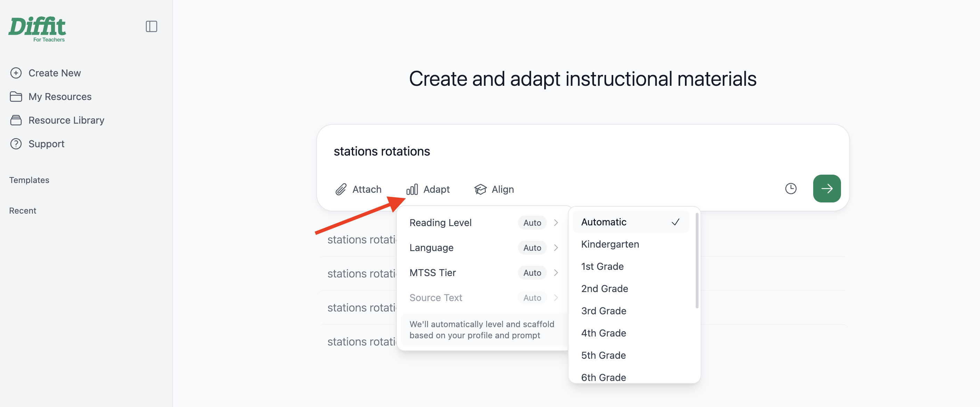
Task: Select 5th Grade option
Action: (630, 355)
